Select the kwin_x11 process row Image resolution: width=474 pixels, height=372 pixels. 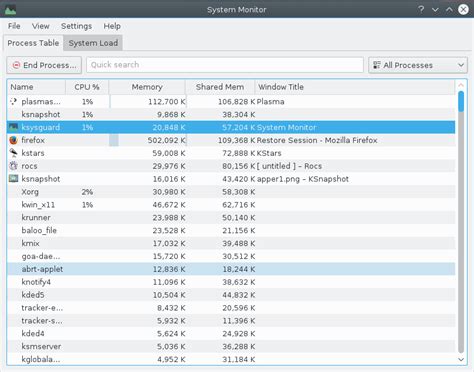(231, 205)
